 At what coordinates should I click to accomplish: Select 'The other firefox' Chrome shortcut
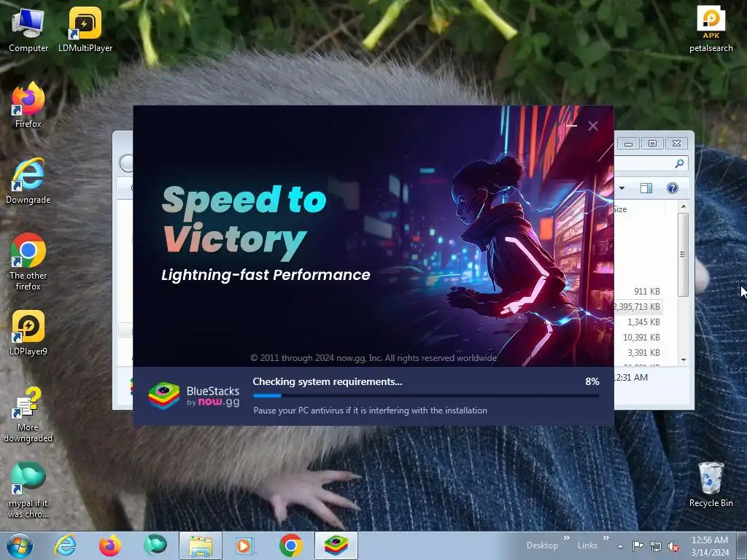pyautogui.click(x=28, y=262)
